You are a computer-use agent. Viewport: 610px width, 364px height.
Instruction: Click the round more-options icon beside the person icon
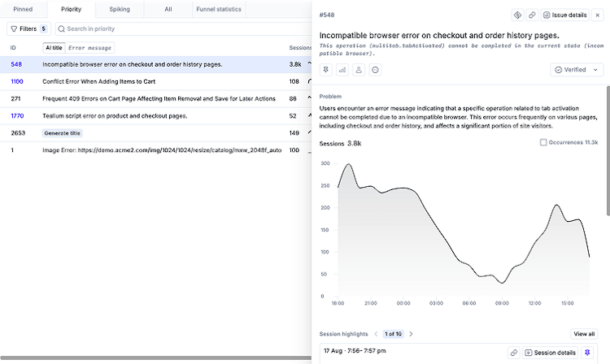coord(375,70)
